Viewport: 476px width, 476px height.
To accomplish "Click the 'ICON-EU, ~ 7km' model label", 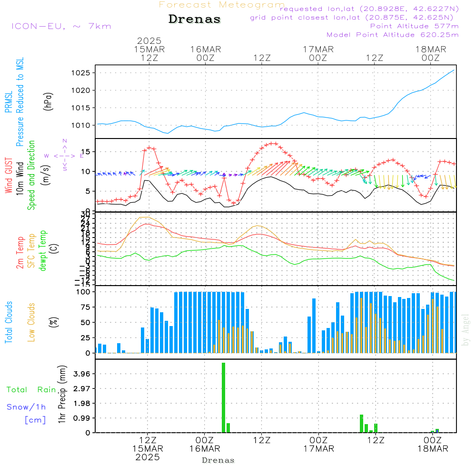I will coord(61,26).
